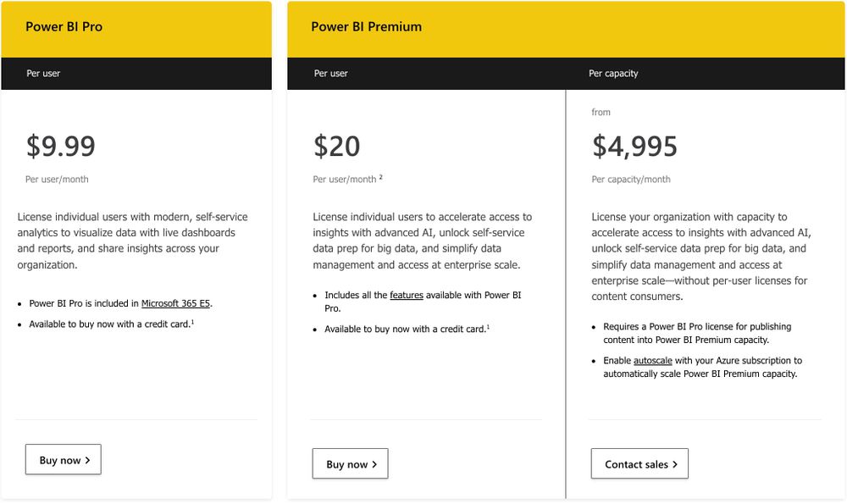Click the footnote 2 superscript after Per user/month
The height and width of the screenshot is (504, 847).
coord(381,178)
